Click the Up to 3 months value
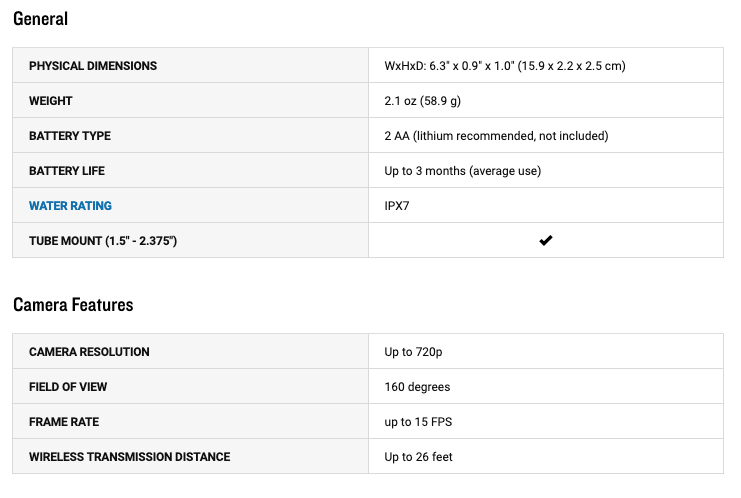741x498 pixels. pyautogui.click(x=462, y=171)
